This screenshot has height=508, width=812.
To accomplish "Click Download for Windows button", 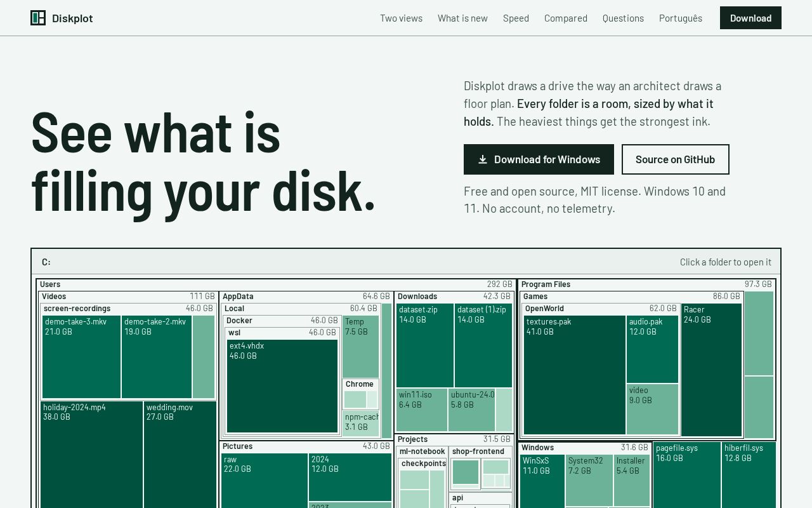I will point(539,159).
